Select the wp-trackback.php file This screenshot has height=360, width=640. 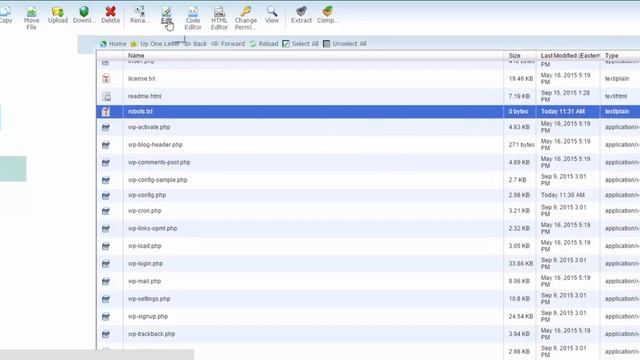(x=151, y=334)
